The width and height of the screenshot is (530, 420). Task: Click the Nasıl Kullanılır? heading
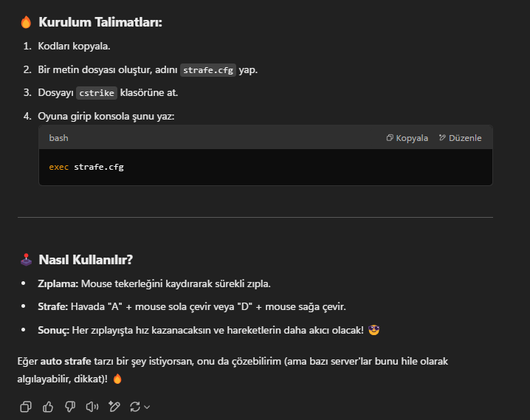click(86, 260)
